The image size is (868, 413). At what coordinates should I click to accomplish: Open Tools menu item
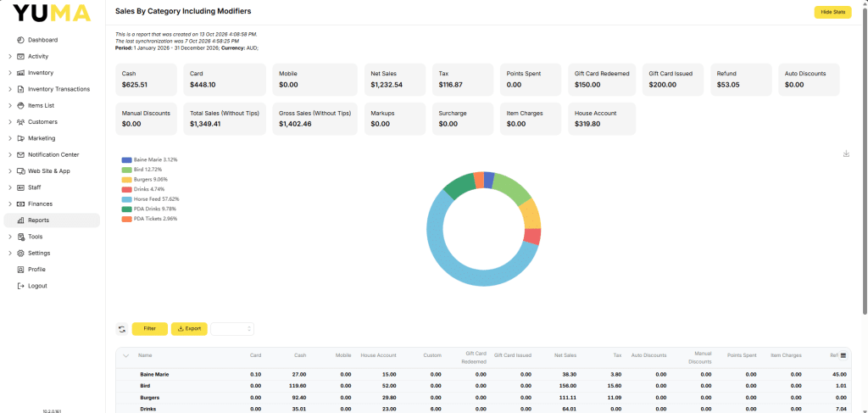tap(52, 237)
